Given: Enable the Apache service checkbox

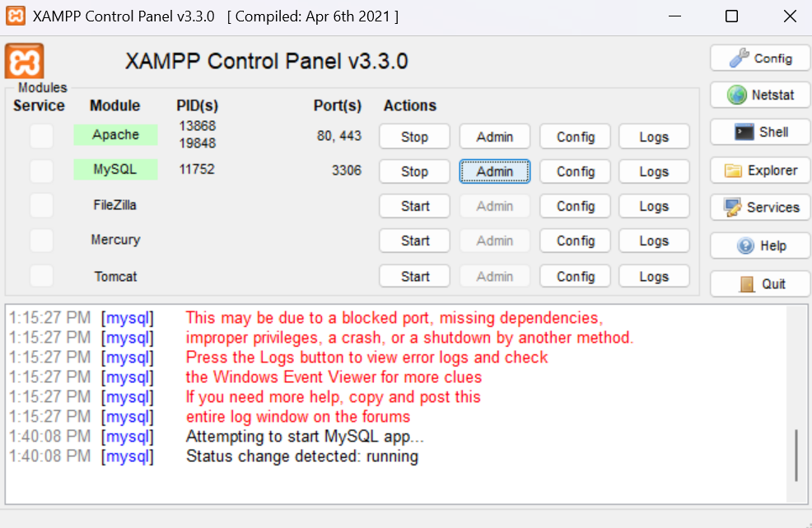Looking at the screenshot, I should coord(41,135).
